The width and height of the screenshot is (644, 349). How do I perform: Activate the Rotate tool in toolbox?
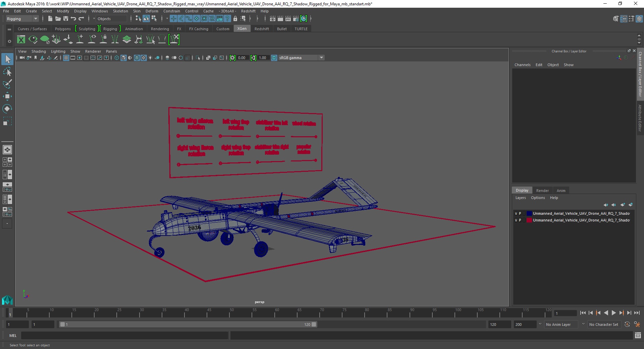(x=7, y=108)
